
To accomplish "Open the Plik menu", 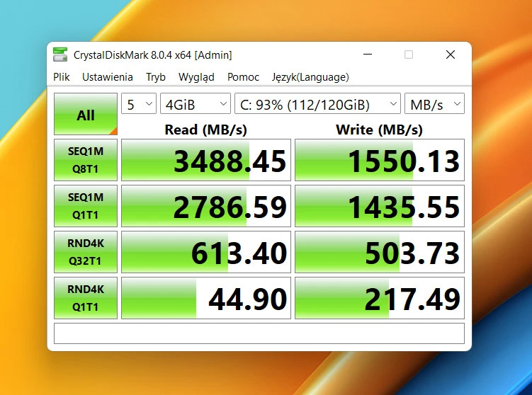I will click(62, 77).
